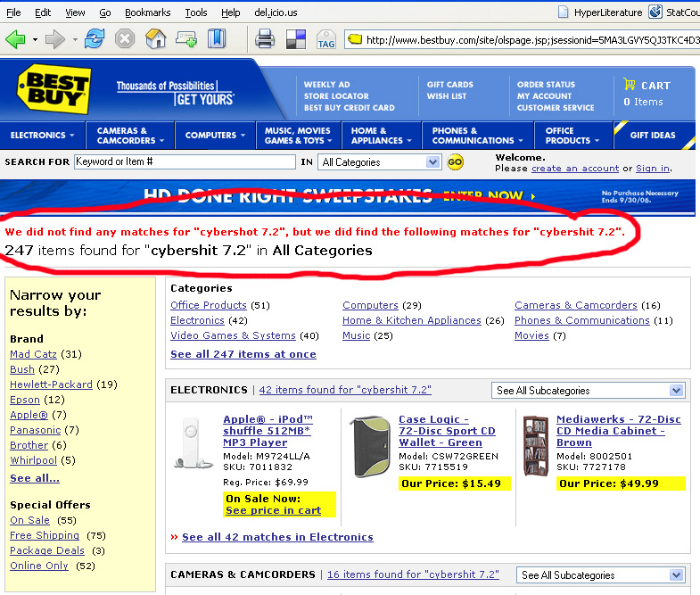Open the Bookmarks menu
Screen dimensions: 700x595
147,12
